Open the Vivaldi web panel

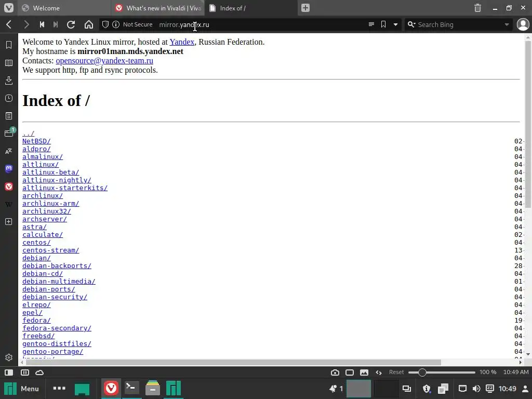pos(9,187)
